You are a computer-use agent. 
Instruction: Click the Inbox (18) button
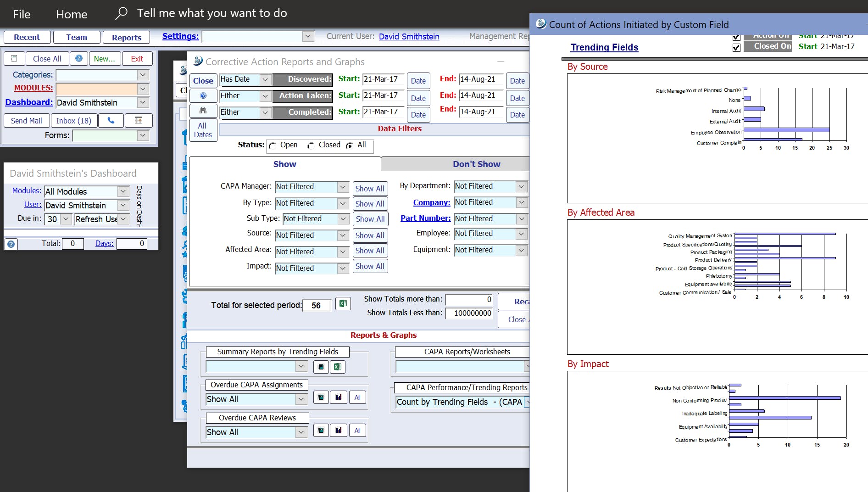73,121
